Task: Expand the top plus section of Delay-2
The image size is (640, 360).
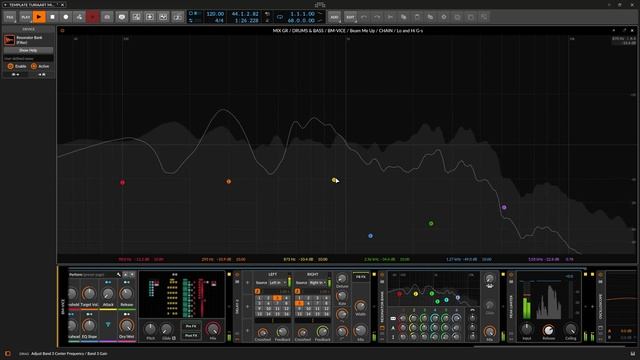Action: pos(247,282)
